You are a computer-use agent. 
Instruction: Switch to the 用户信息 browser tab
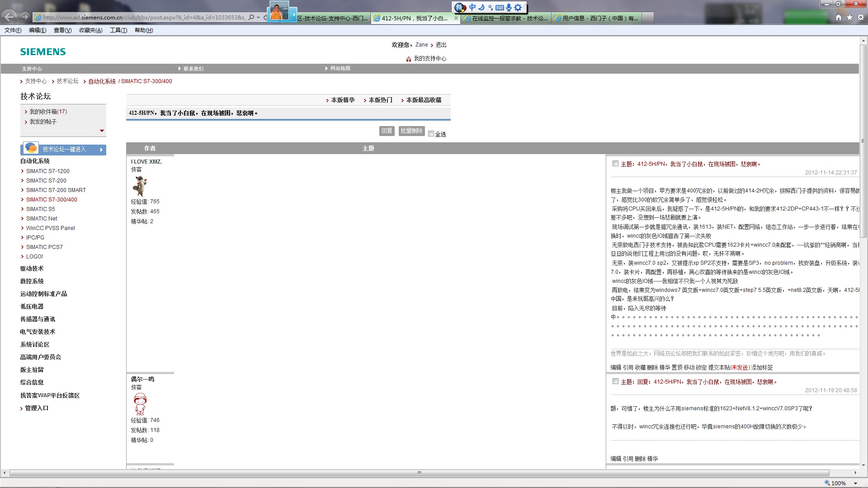(597, 18)
